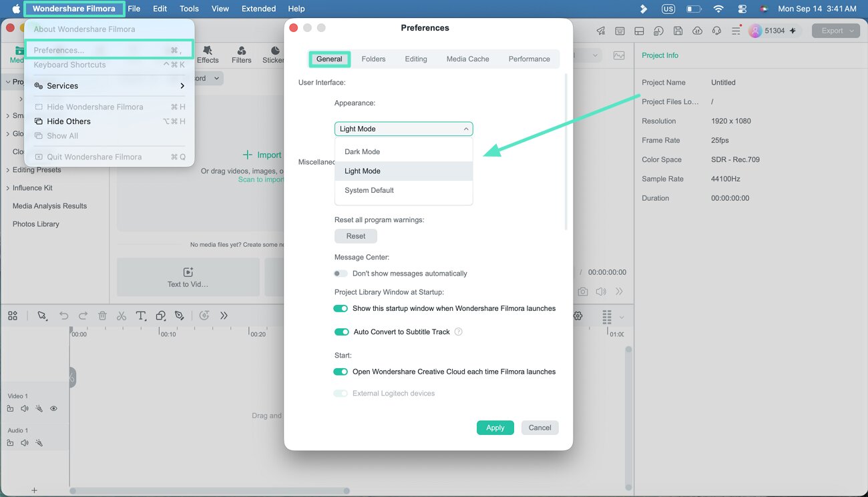
Task: Toggle External Logitech devices switch
Action: pos(341,394)
